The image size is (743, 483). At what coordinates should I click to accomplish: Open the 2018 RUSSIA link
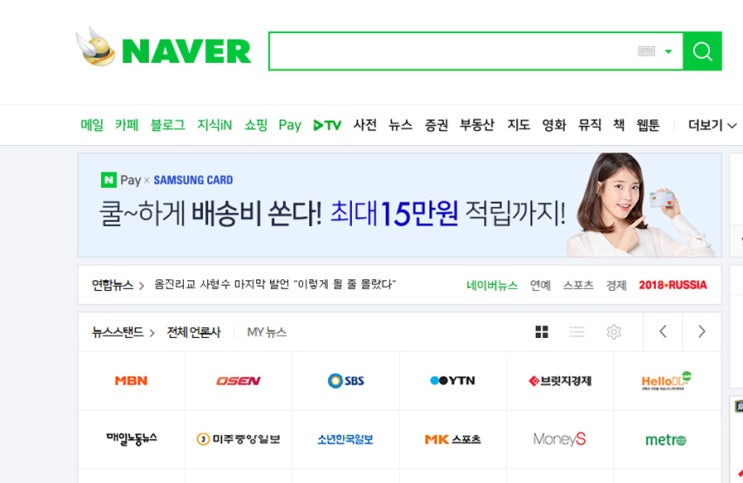coord(673,285)
